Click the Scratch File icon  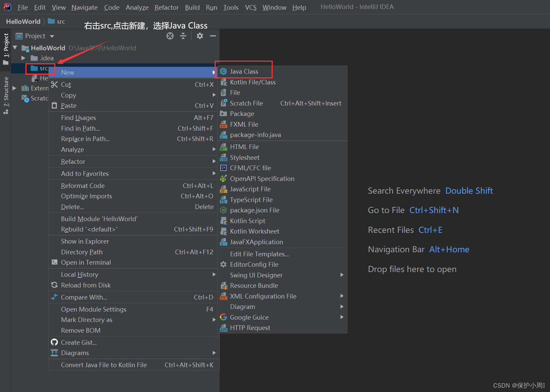coord(223,103)
